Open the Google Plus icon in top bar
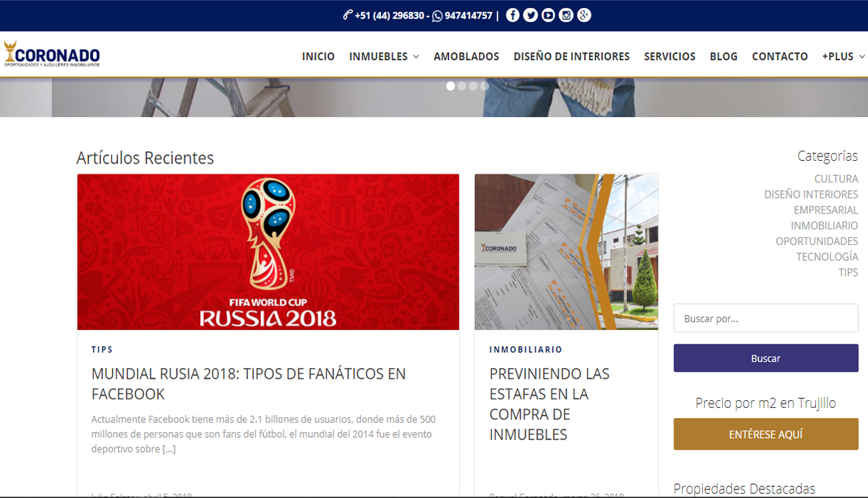 [584, 15]
